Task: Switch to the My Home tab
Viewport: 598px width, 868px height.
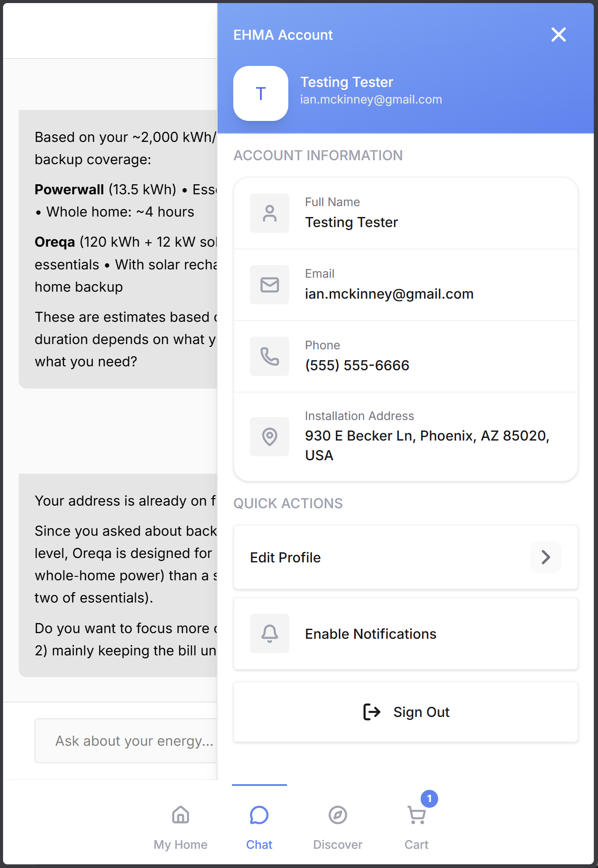Action: [180, 824]
